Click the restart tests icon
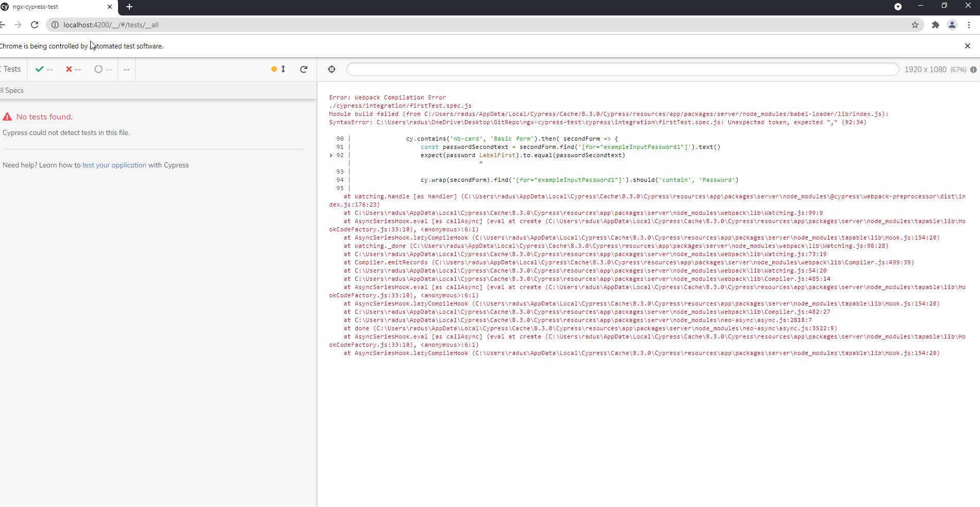This screenshot has width=980, height=507. pos(304,69)
